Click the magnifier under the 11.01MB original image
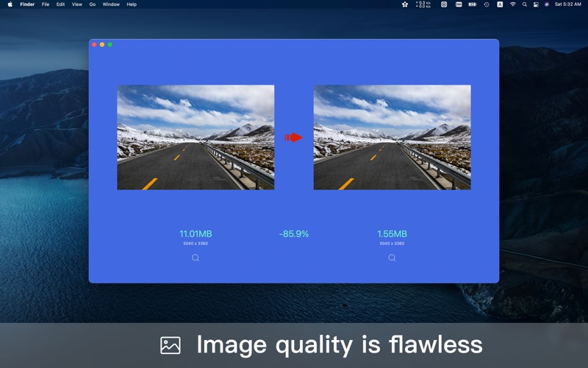 point(196,258)
